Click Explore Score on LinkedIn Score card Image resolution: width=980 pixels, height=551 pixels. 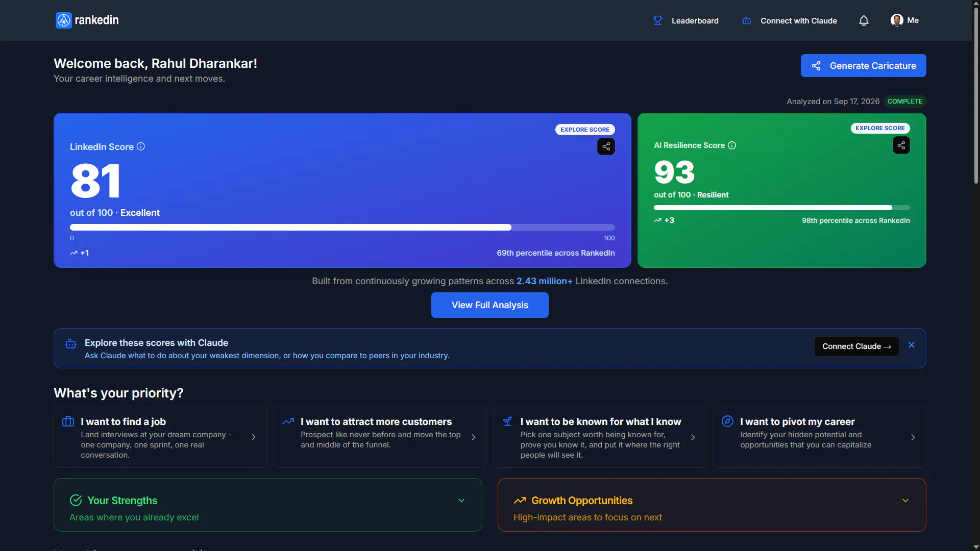tap(585, 130)
